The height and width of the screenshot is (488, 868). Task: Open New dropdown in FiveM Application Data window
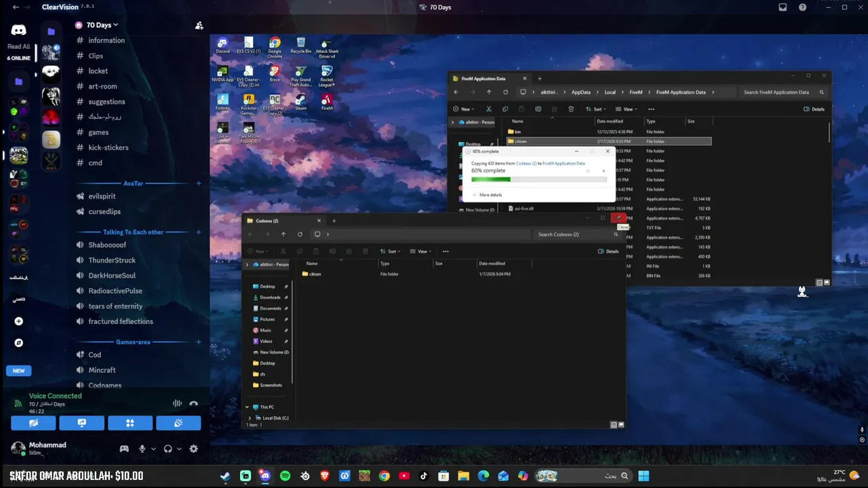click(x=465, y=109)
